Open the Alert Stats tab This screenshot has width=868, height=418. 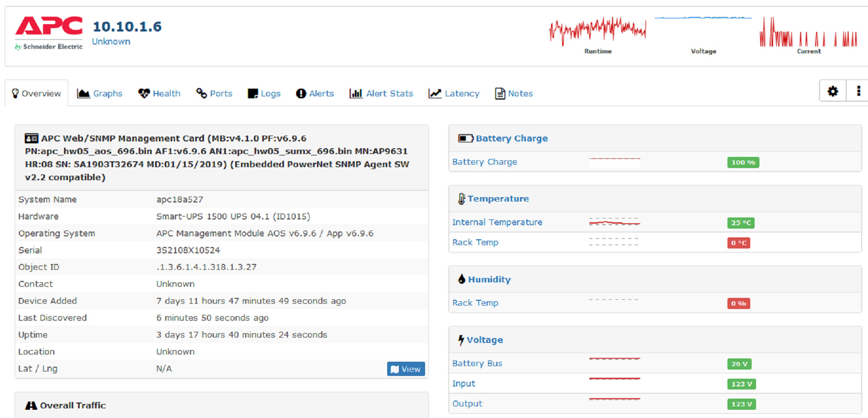click(x=381, y=93)
